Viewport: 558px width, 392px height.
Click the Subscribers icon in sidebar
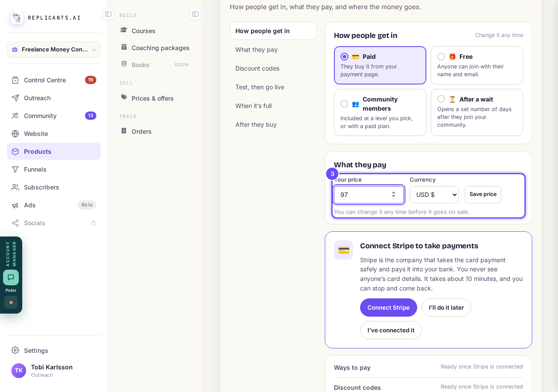pyautogui.click(x=15, y=187)
